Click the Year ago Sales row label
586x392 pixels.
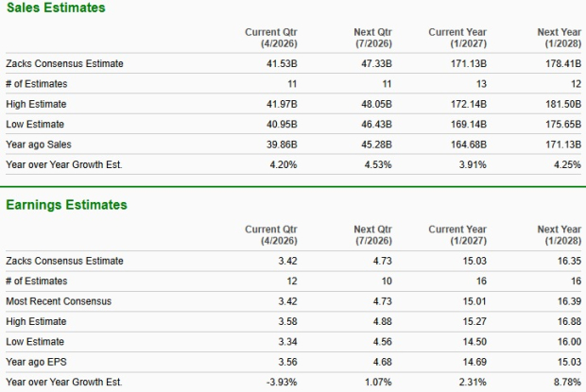coord(38,145)
